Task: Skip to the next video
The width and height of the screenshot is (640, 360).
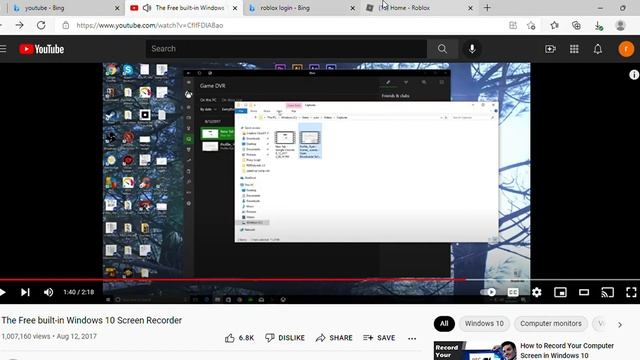Action: click(25, 292)
